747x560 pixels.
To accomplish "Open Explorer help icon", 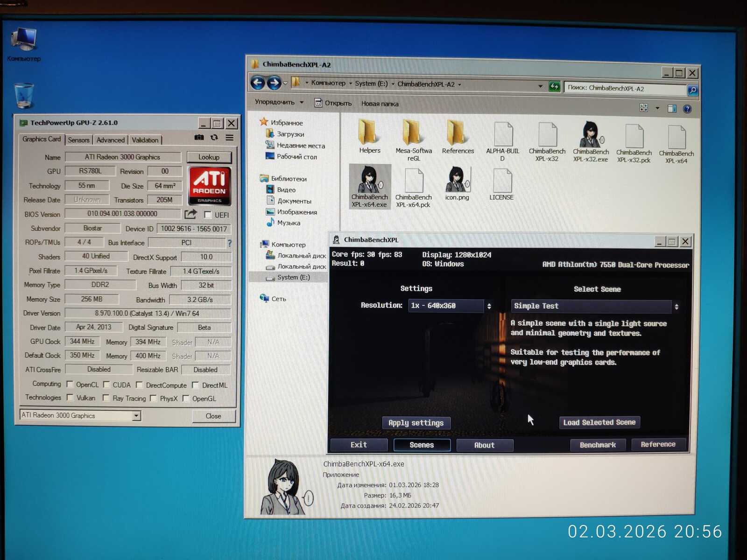I will (687, 109).
